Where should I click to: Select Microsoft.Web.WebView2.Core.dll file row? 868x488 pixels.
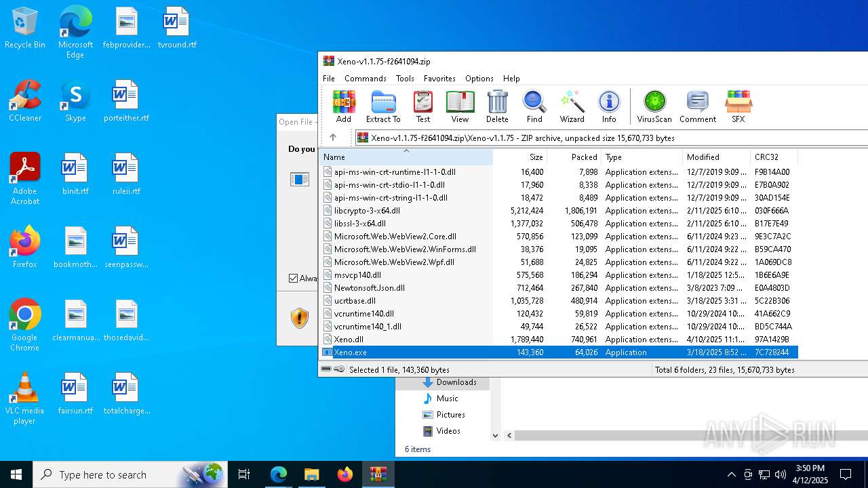[x=559, y=237]
